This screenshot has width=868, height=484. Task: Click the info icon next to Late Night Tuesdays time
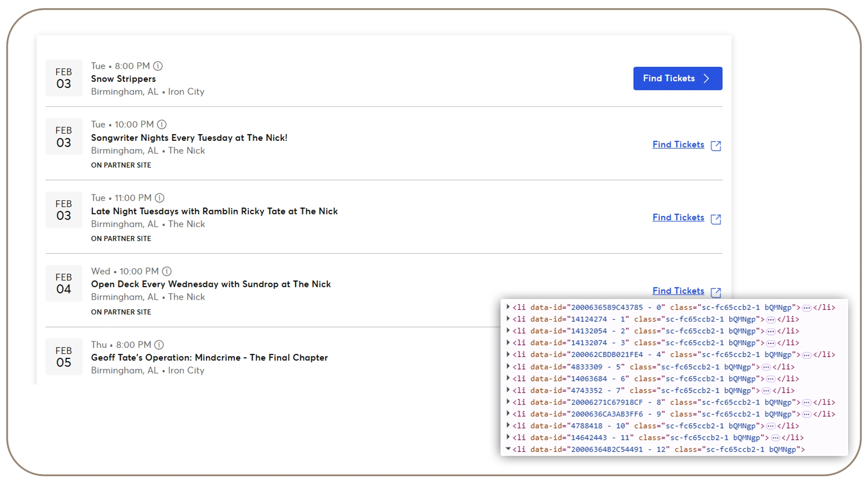[159, 198]
